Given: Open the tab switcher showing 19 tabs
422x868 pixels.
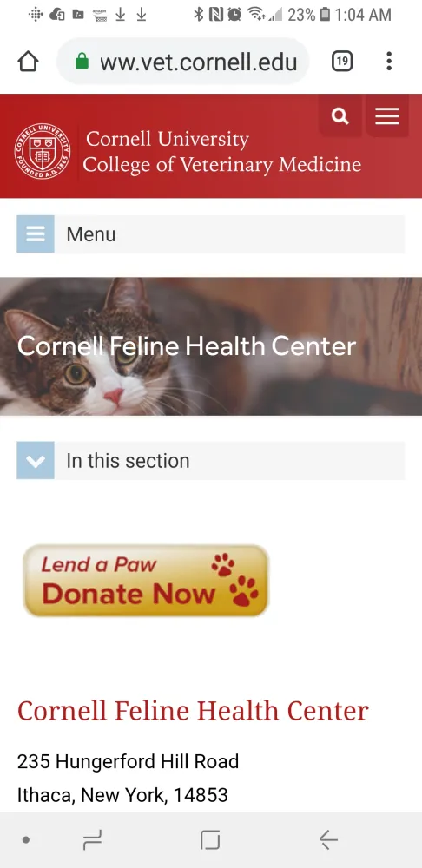Looking at the screenshot, I should click(x=342, y=62).
